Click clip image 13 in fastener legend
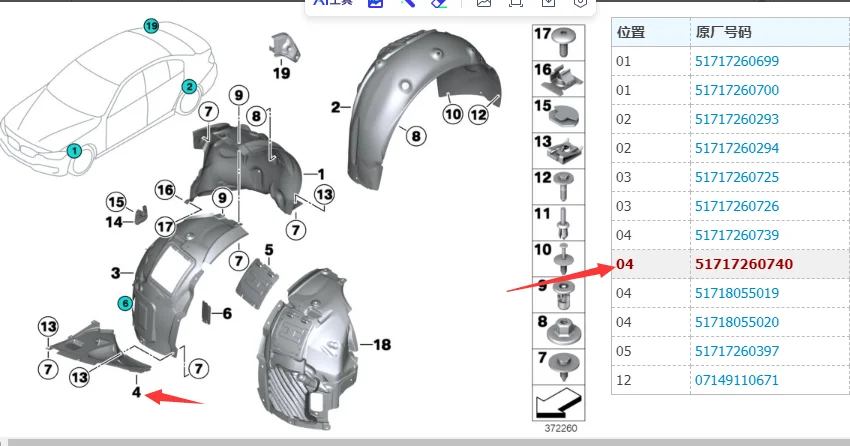 565,149
